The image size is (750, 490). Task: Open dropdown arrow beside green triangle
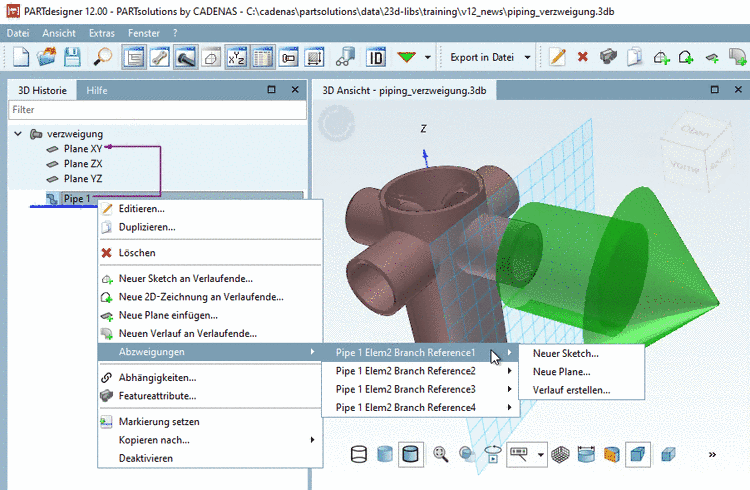pyautogui.click(x=428, y=57)
